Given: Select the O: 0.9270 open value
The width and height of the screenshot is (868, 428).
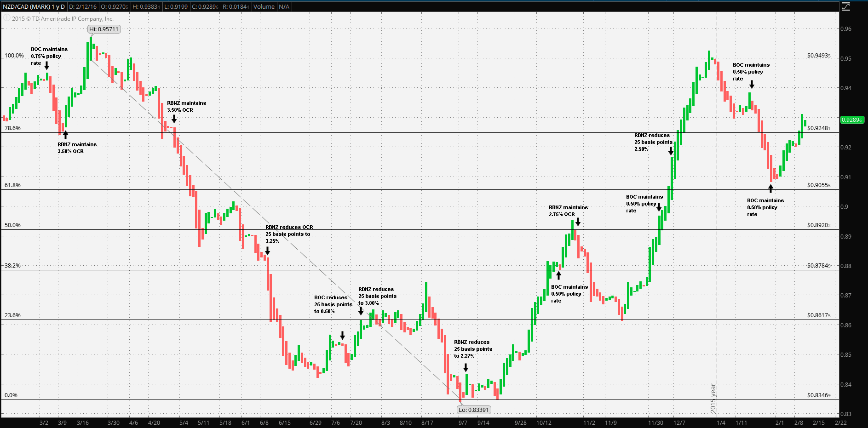Looking at the screenshot, I should (x=115, y=6).
